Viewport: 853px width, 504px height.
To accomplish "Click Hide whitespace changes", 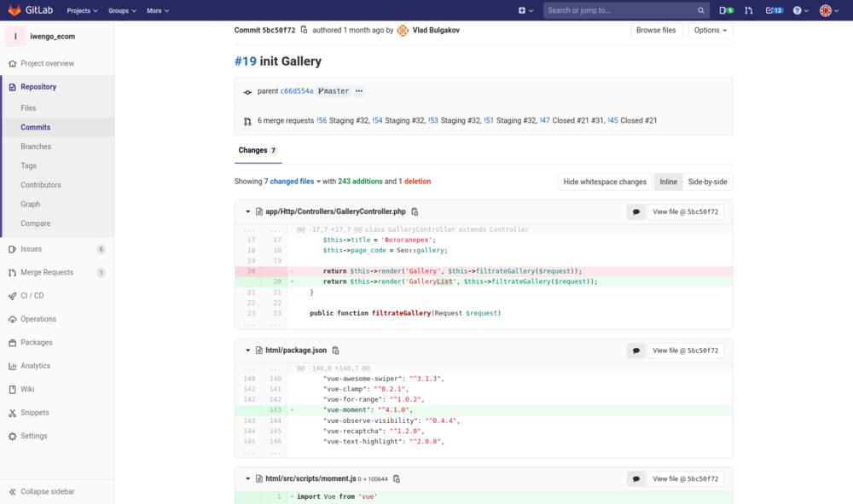I will [605, 182].
